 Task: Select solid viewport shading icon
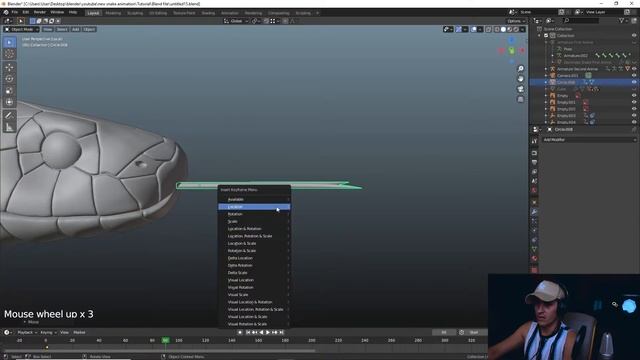(x=503, y=29)
